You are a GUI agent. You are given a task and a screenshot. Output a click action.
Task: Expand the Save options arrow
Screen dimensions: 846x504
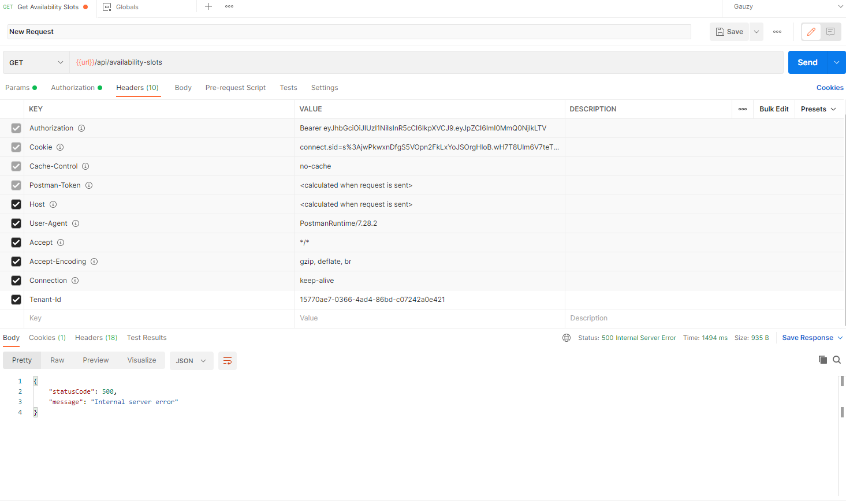pos(756,32)
